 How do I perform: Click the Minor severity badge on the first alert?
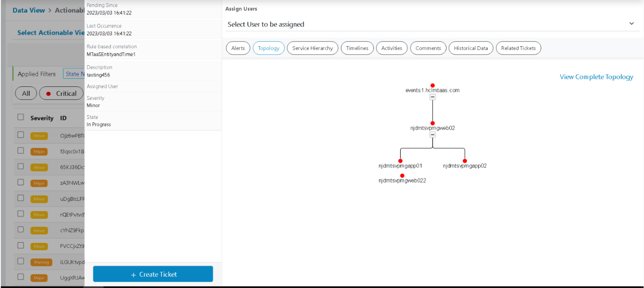coord(39,135)
